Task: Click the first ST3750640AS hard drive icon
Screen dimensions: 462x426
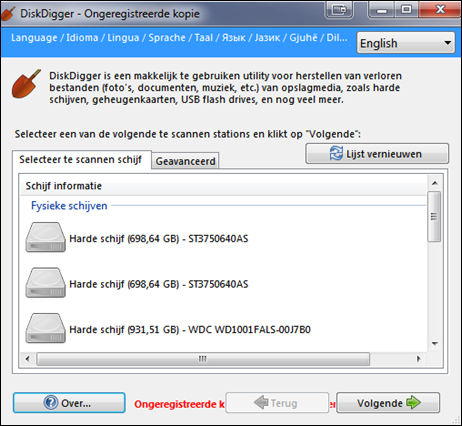Action: pyautogui.click(x=46, y=237)
